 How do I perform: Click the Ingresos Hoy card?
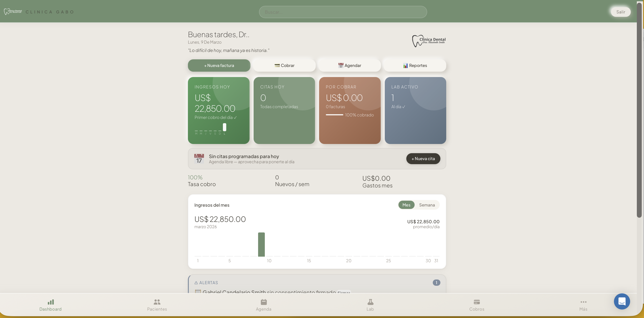point(218,110)
